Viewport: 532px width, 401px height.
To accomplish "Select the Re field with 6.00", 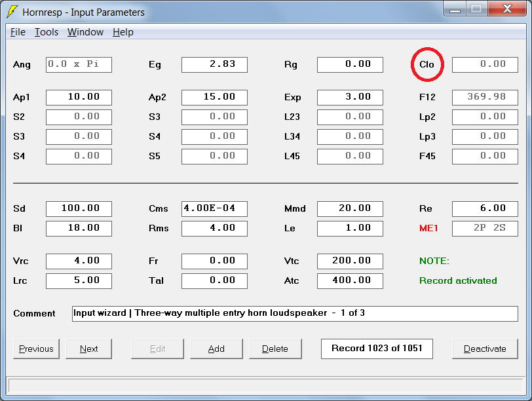I will tap(485, 208).
